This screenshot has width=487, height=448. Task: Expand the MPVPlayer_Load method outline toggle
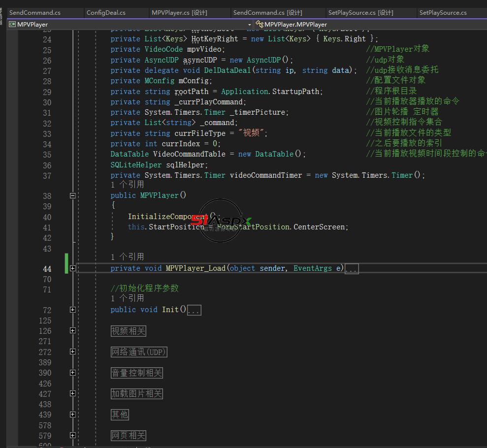point(73,268)
